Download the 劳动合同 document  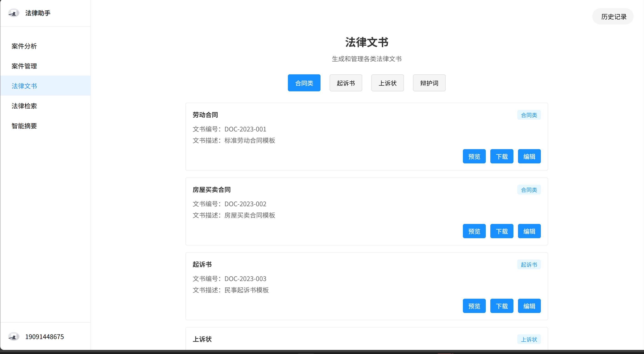(501, 157)
